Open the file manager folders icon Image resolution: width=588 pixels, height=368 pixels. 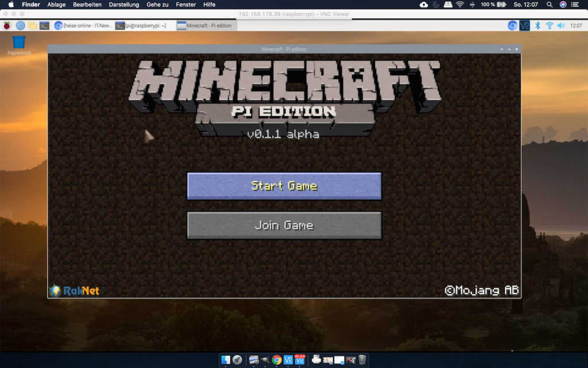point(32,25)
